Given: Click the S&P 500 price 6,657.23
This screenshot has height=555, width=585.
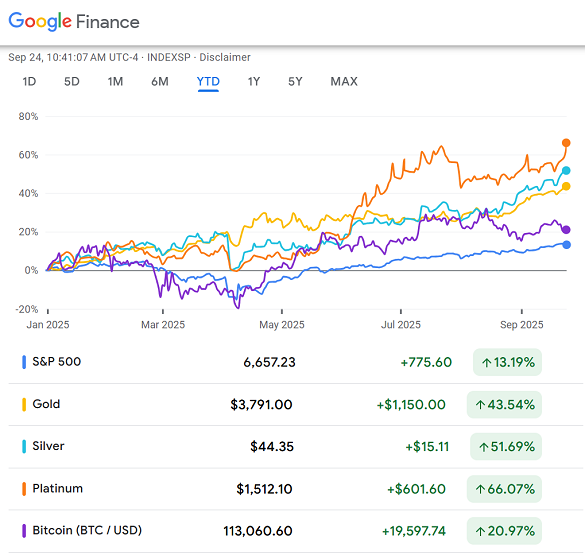Looking at the screenshot, I should 269,362.
